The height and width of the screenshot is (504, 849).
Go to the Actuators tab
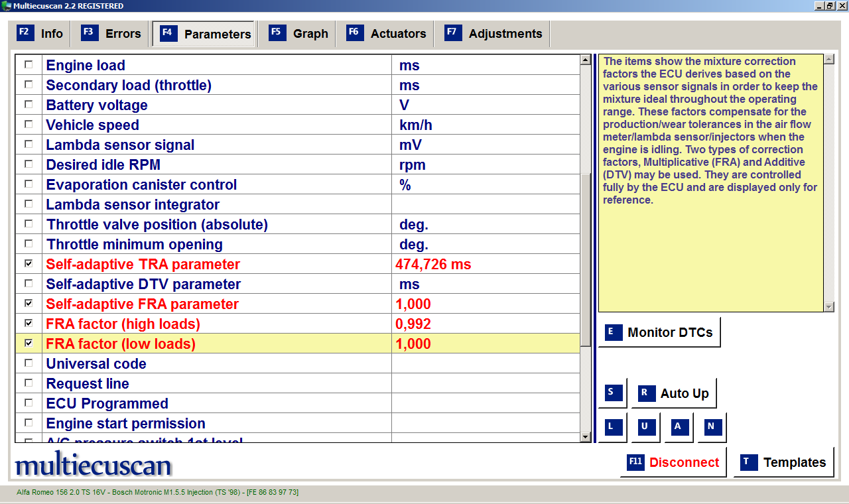(387, 34)
